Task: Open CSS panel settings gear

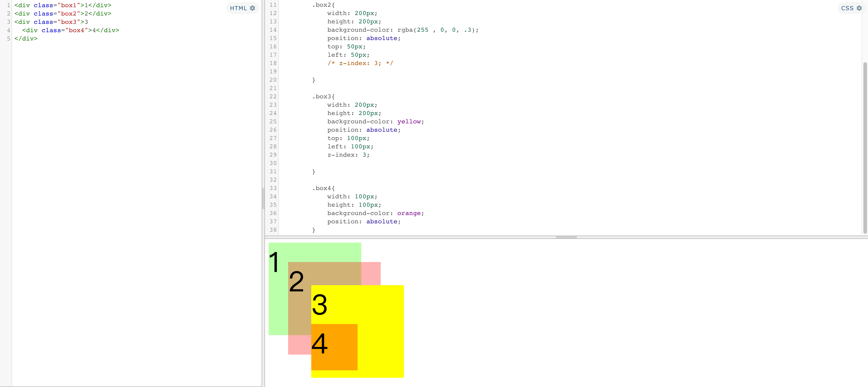Action: 859,8
